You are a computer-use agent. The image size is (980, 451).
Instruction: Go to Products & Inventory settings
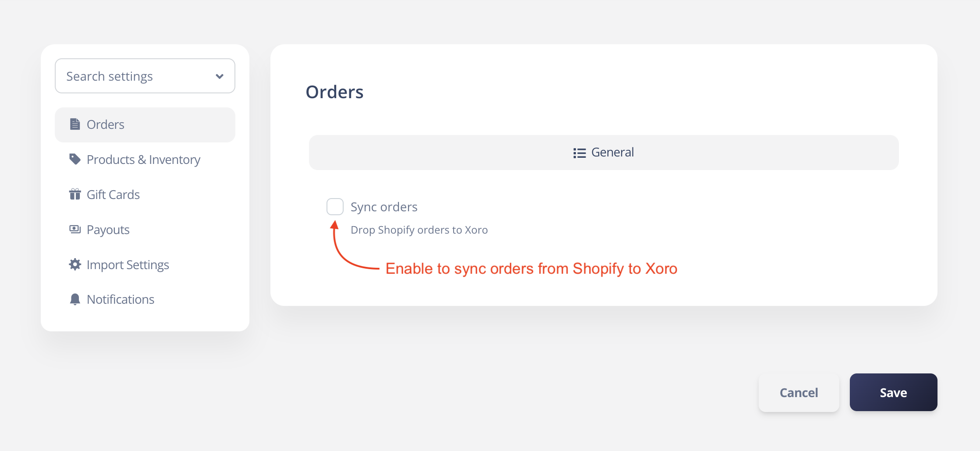[143, 160]
